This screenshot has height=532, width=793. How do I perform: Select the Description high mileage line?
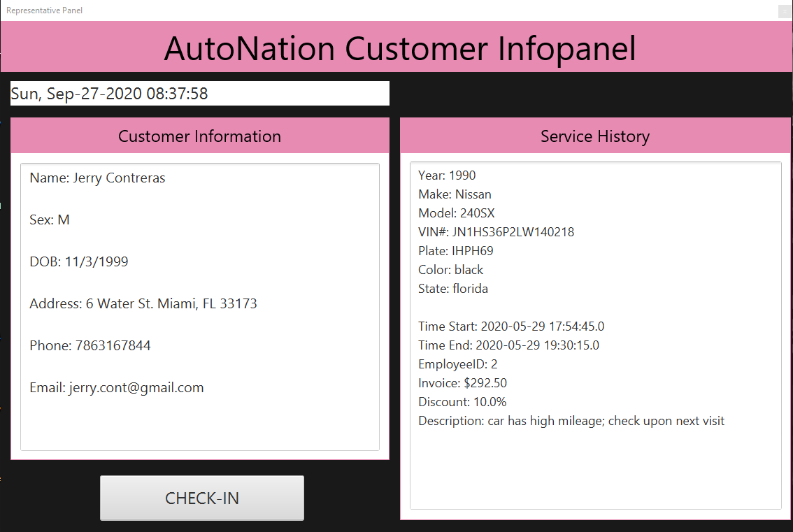571,421
